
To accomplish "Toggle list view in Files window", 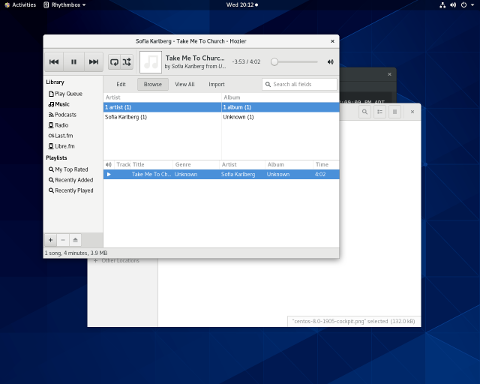I will (380, 112).
